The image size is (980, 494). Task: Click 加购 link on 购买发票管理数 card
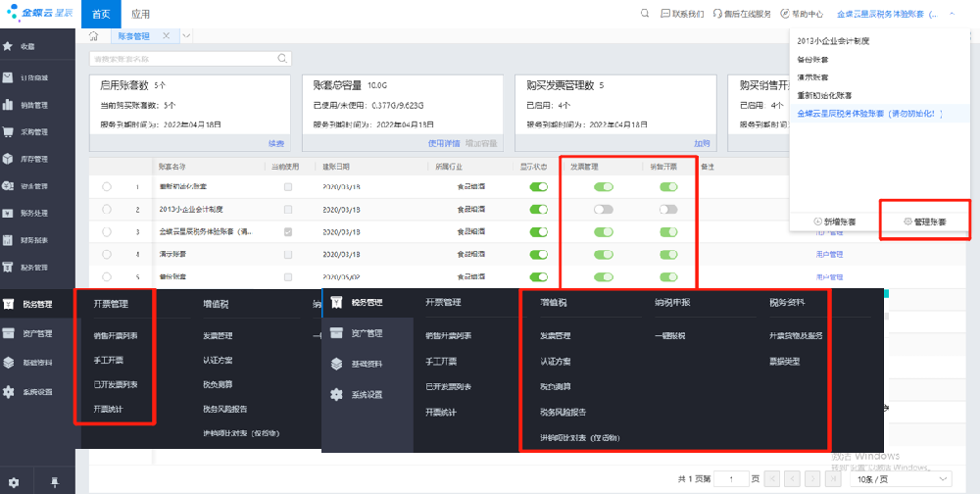702,144
